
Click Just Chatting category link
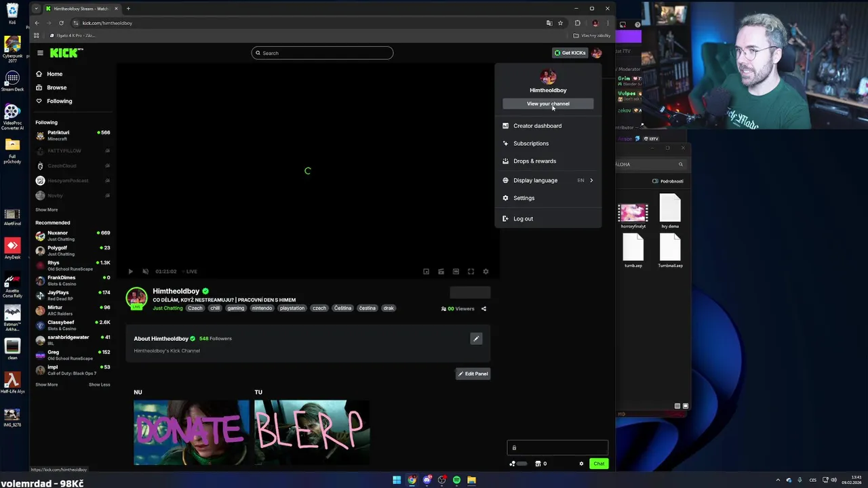pyautogui.click(x=167, y=308)
